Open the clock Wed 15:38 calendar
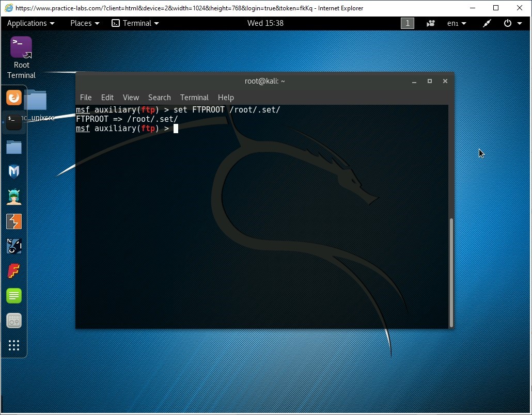 (x=265, y=23)
